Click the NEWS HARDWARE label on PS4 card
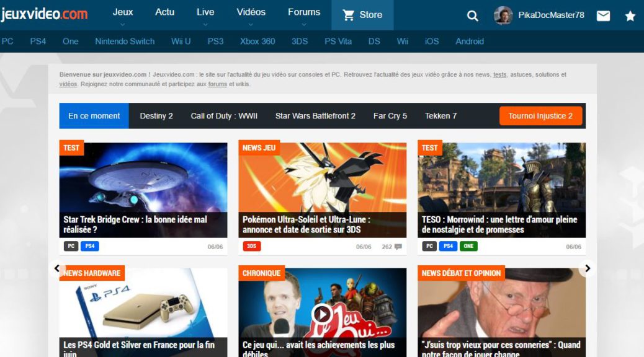 click(x=92, y=273)
